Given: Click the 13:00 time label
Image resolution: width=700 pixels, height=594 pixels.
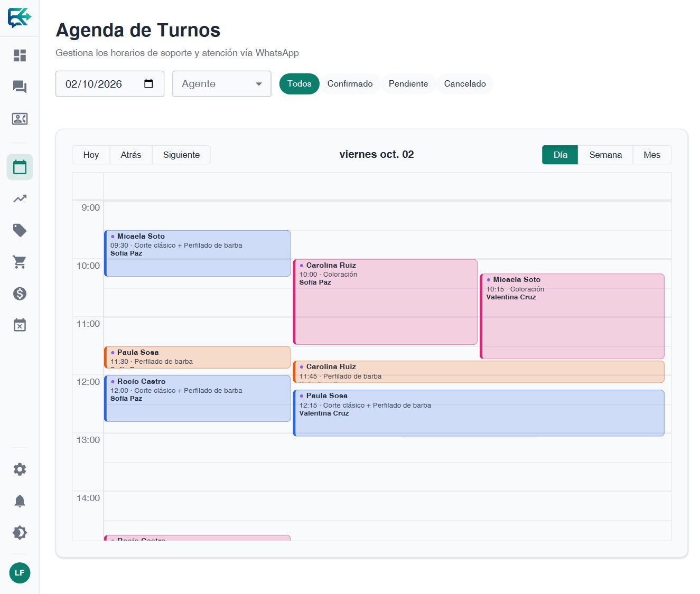Looking at the screenshot, I should [88, 440].
